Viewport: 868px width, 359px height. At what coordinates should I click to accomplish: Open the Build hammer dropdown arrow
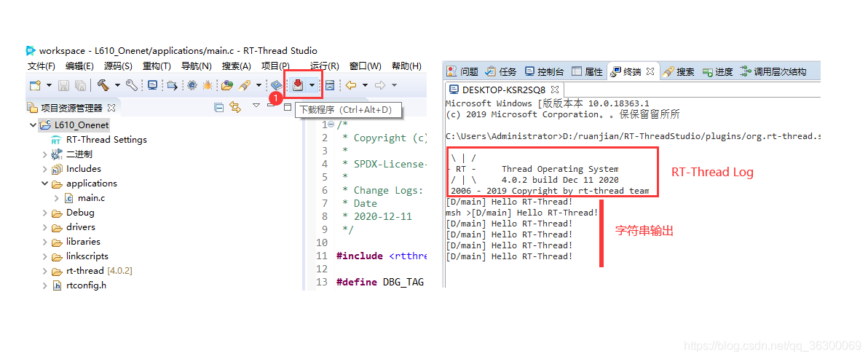(117, 85)
